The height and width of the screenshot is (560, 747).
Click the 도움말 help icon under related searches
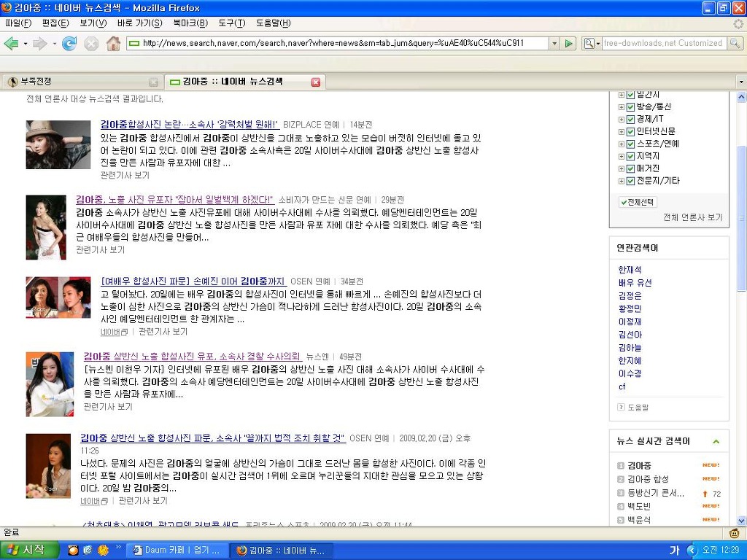click(621, 407)
